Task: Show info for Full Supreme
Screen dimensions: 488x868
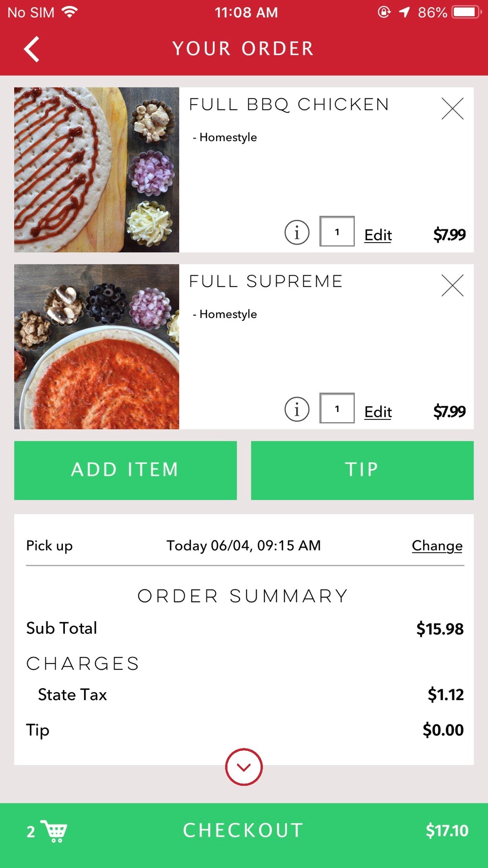Action: [x=297, y=409]
